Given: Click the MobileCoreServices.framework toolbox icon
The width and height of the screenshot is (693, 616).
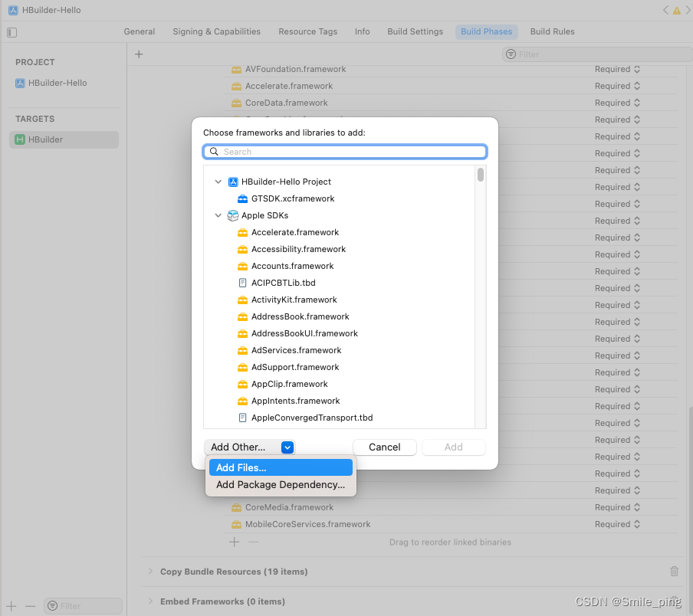Looking at the screenshot, I should tap(236, 524).
